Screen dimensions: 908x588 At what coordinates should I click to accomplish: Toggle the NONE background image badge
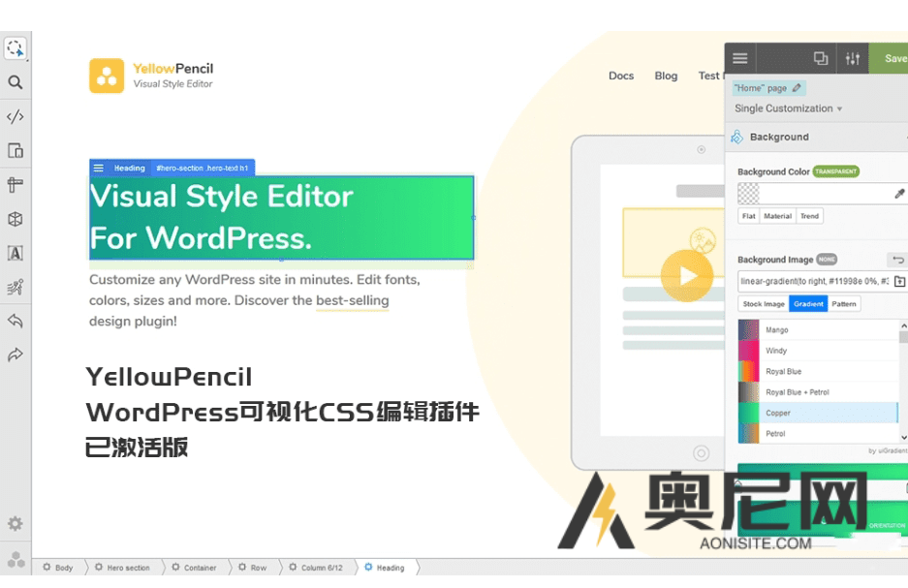click(827, 260)
